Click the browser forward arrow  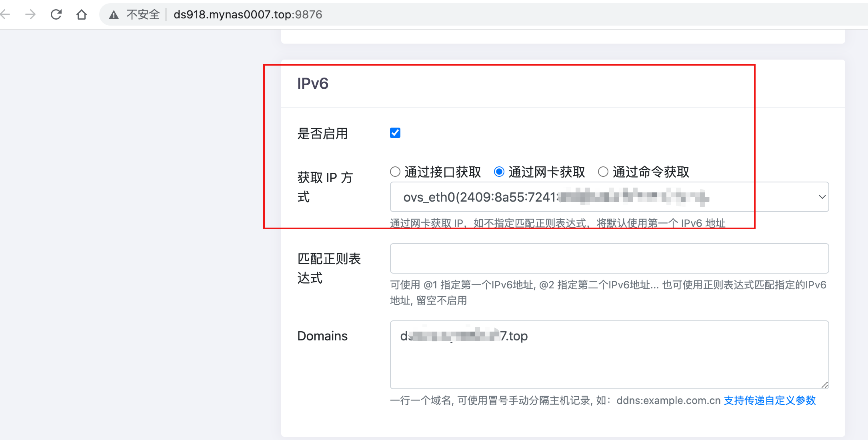[x=30, y=15]
